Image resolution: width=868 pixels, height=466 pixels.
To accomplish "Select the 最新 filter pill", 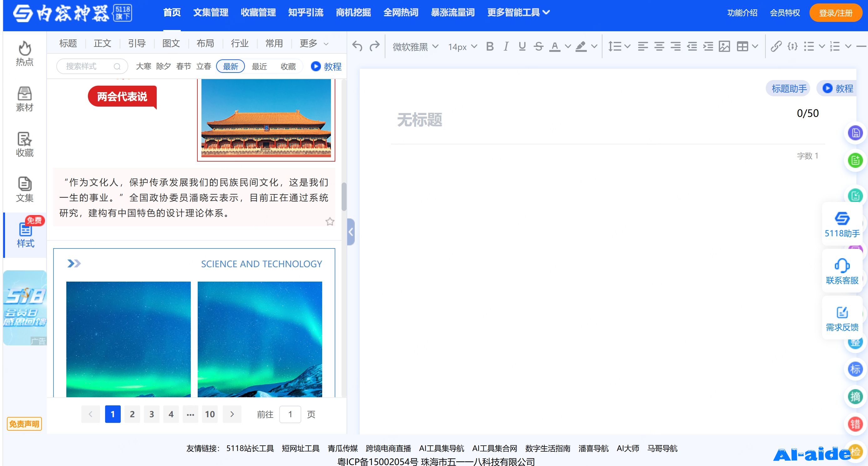I will (231, 66).
